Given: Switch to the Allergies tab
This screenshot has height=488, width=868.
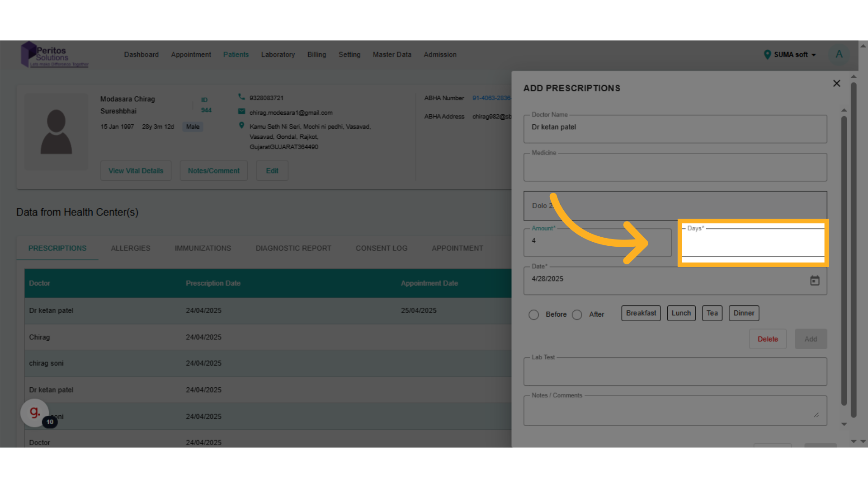Looking at the screenshot, I should 131,248.
